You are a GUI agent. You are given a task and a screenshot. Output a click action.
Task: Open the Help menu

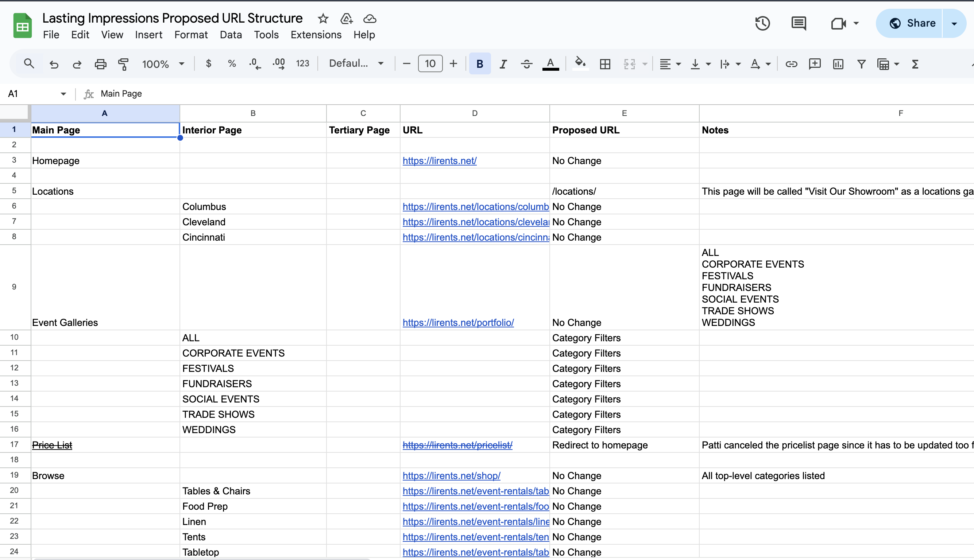pos(364,35)
